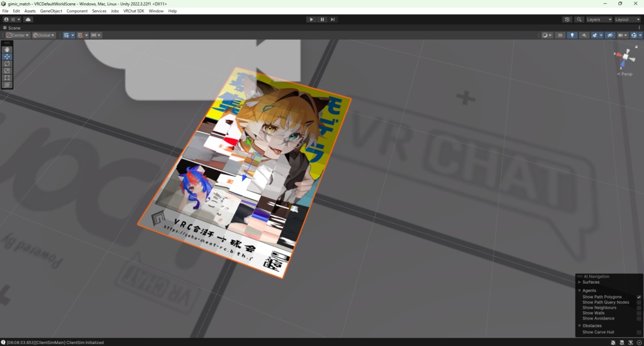Collapse the Obstacles section

[579, 326]
